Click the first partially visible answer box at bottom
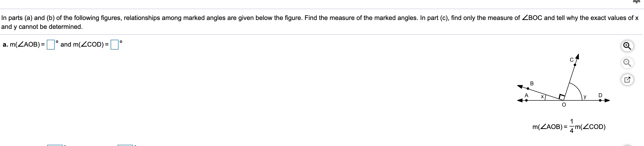Screen dimensions: 644x146 55,145
